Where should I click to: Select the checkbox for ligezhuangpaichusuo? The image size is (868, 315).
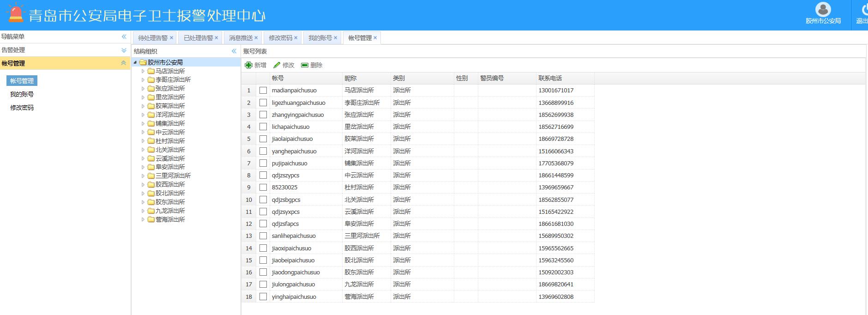(x=263, y=103)
